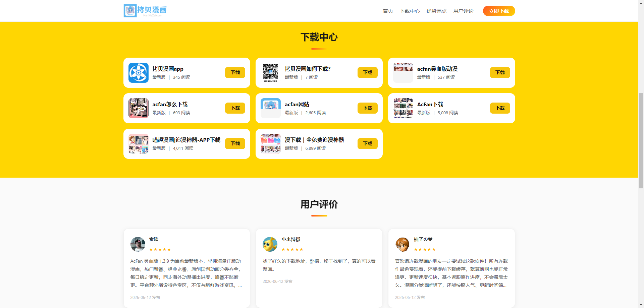The height and width of the screenshot is (308, 644).
Task: Open the acfan怎么下载 title link
Action: point(170,105)
